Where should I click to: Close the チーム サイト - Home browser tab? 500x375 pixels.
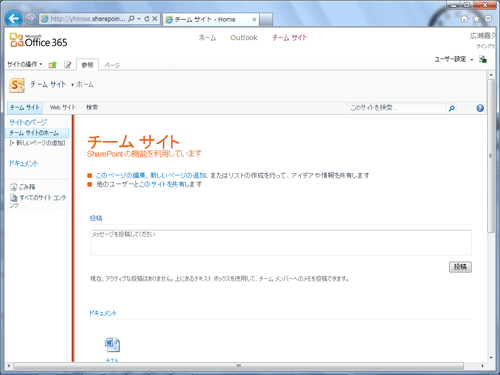point(254,20)
